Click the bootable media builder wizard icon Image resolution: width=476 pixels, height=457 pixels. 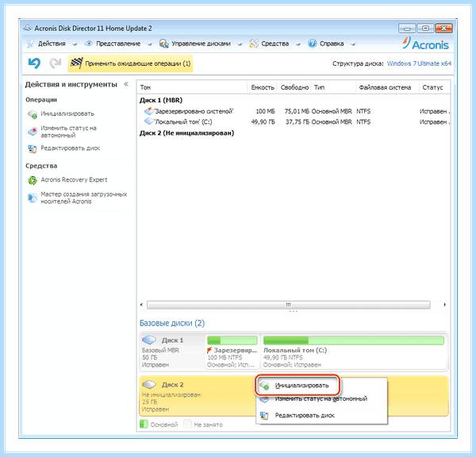point(33,198)
